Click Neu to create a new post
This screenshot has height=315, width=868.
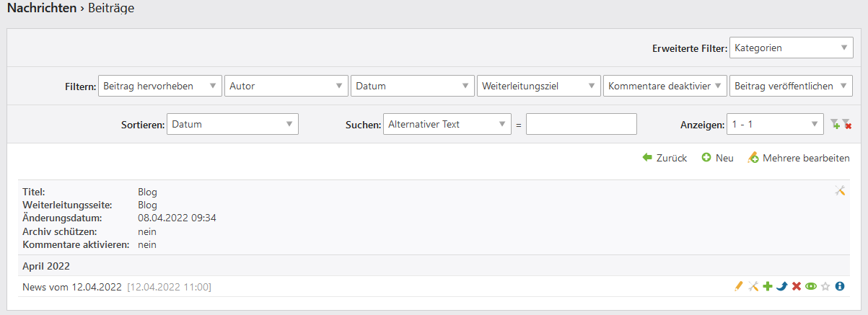[x=717, y=158]
